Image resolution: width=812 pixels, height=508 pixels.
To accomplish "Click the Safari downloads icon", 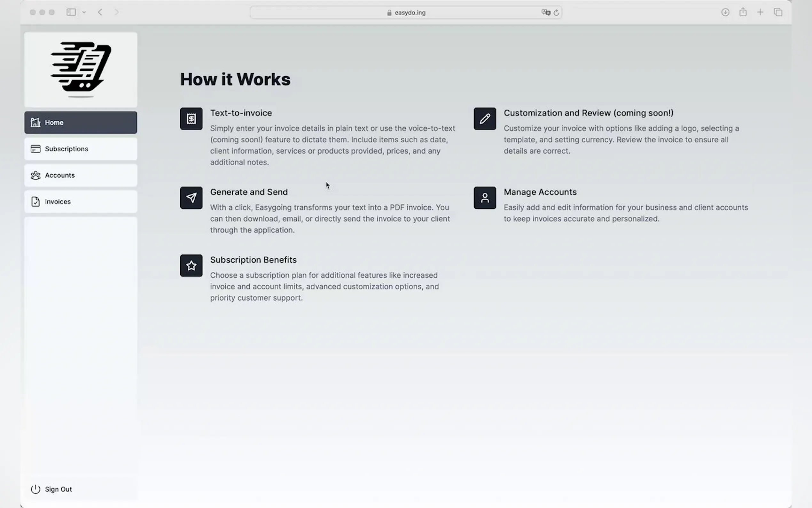I will [x=725, y=12].
